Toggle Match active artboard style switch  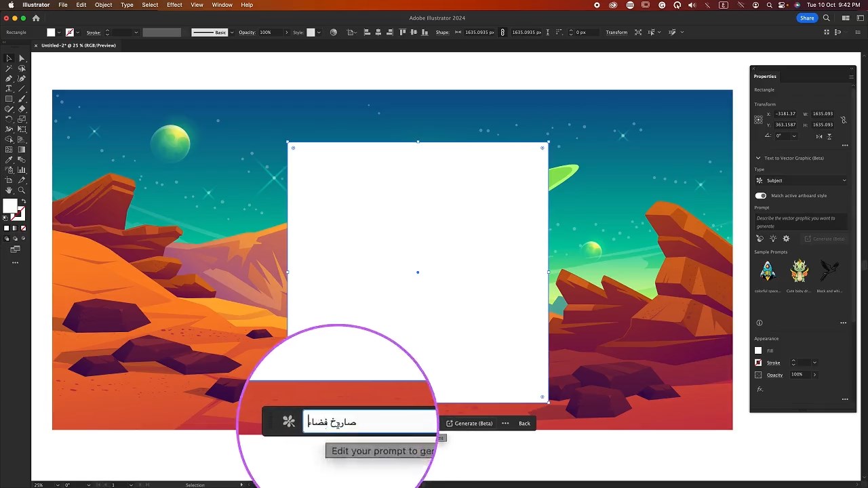click(x=761, y=196)
